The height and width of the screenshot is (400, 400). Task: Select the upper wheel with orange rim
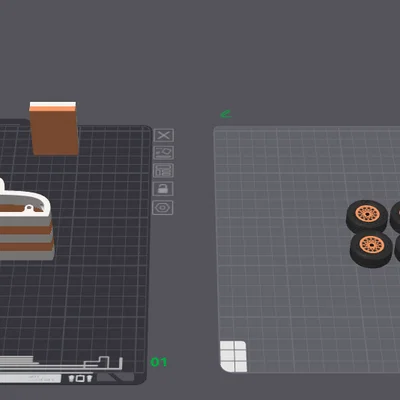[367, 216]
